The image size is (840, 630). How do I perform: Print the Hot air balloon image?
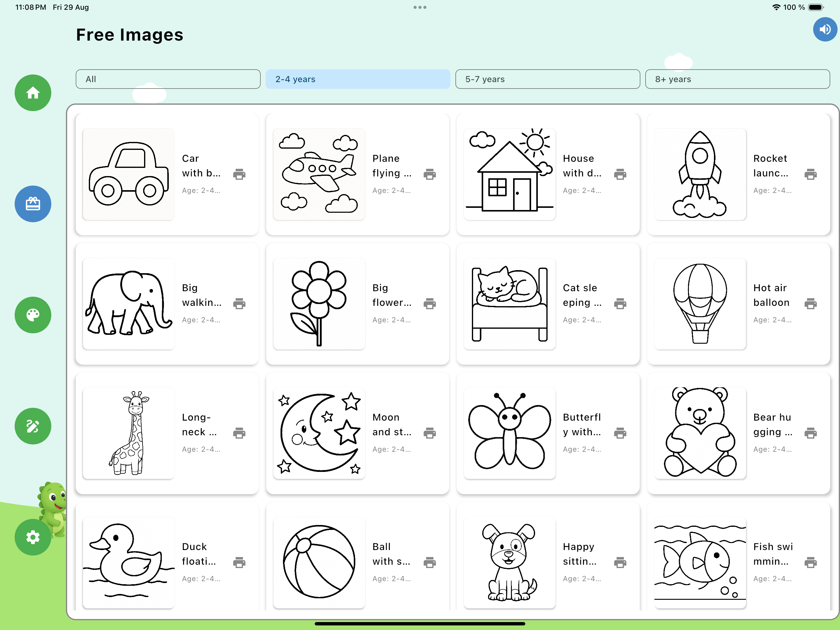pos(810,304)
